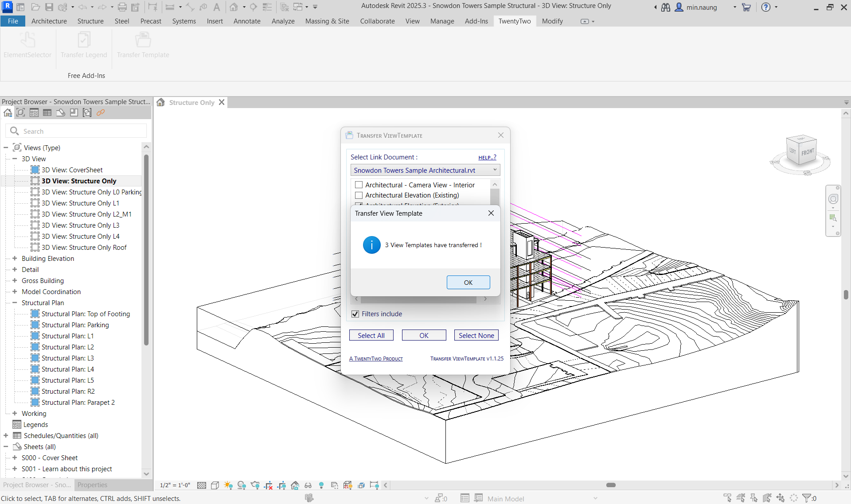Toggle Sun Path in view control bar
Viewport: 851px width, 504px height.
228,485
